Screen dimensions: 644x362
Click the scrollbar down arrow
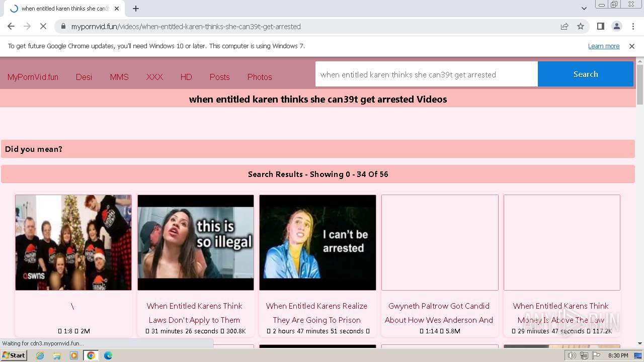pyautogui.click(x=640, y=343)
